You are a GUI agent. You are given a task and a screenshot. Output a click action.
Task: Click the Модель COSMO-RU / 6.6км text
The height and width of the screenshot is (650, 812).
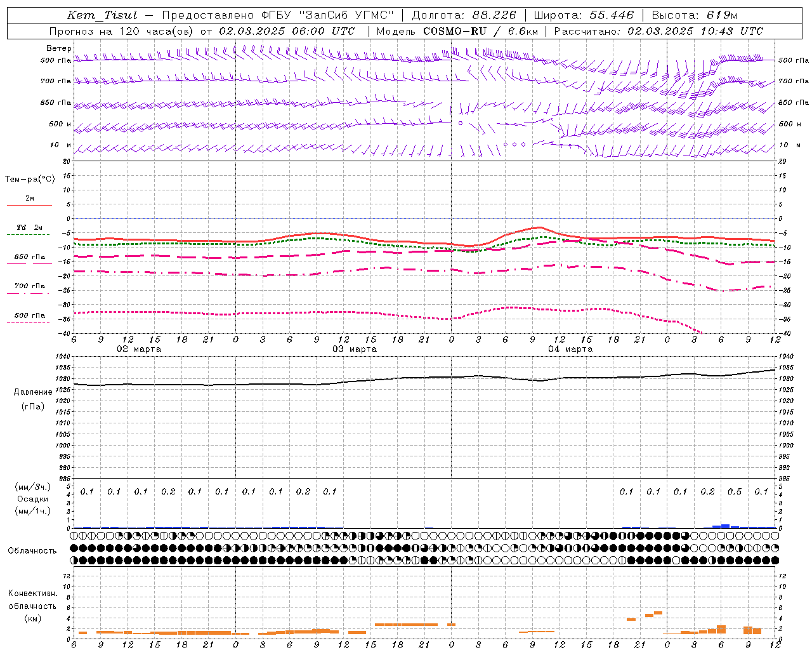[457, 31]
